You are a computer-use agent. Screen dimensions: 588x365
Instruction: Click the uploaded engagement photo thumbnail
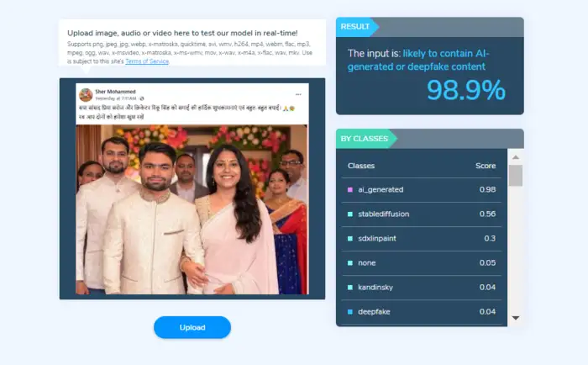192,209
